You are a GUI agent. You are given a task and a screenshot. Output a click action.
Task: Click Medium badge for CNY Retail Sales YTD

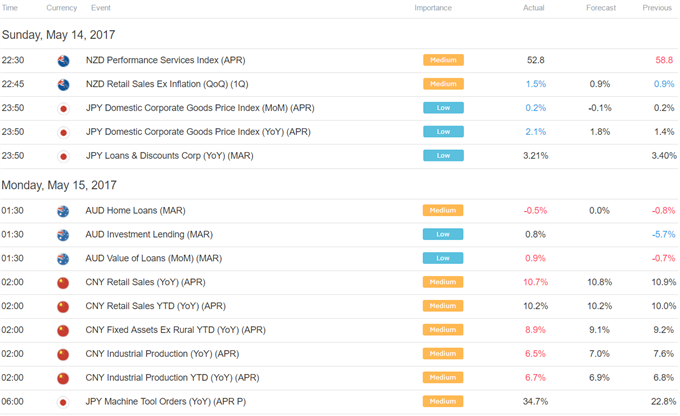pos(443,306)
